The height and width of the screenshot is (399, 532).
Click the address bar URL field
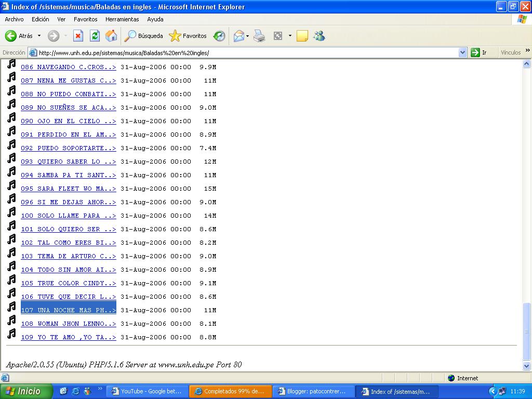[x=248, y=52]
